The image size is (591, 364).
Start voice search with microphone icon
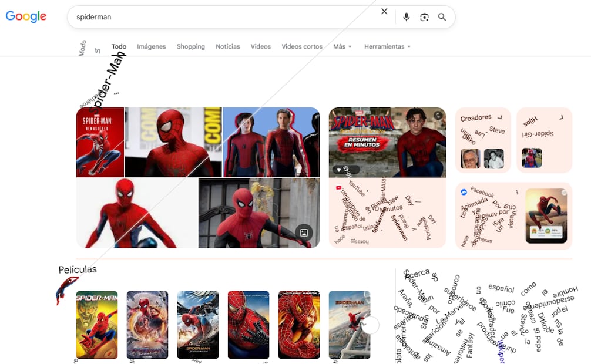406,17
